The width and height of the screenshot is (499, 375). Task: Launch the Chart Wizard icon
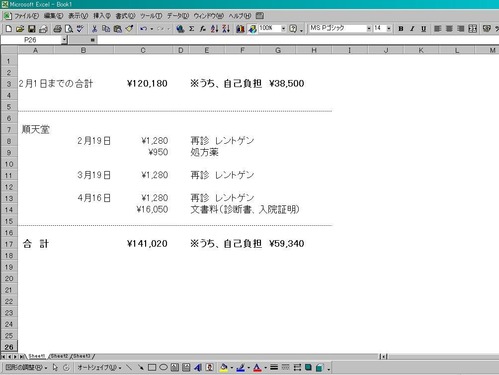click(x=240, y=29)
